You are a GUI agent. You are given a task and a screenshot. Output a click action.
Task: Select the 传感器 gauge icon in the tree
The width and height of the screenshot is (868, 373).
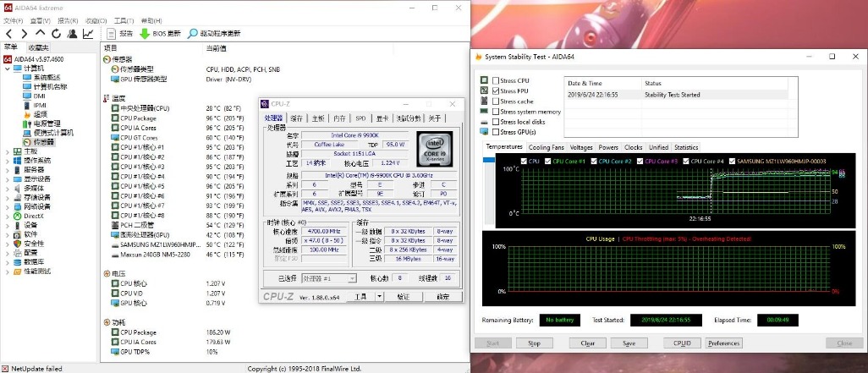[27, 142]
